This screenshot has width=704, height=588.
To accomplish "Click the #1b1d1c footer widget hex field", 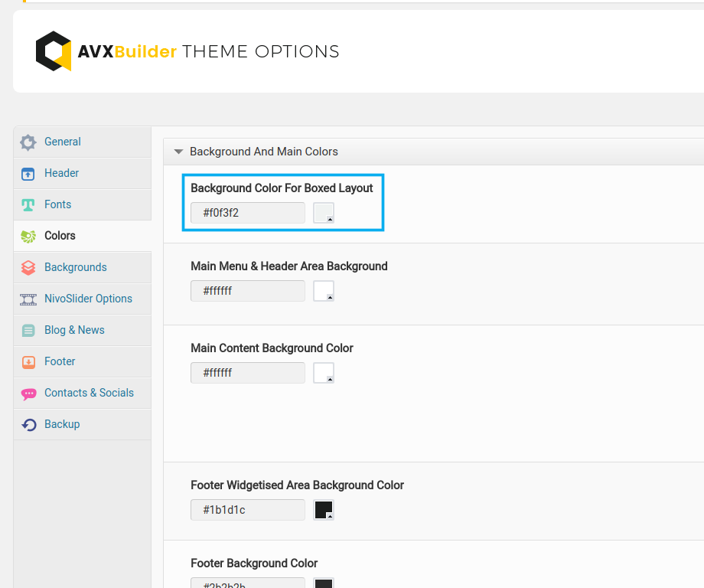I will coord(247,510).
